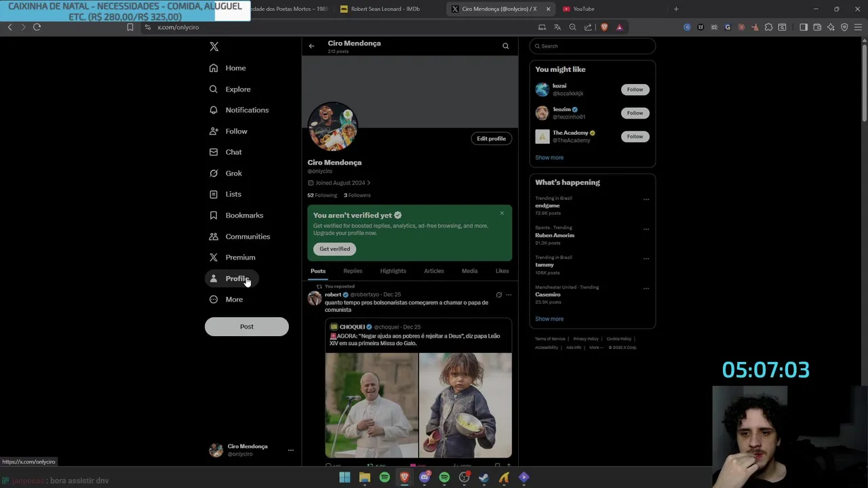Open Bookmarks in the sidebar
This screenshot has height=488, width=868.
tap(236, 215)
